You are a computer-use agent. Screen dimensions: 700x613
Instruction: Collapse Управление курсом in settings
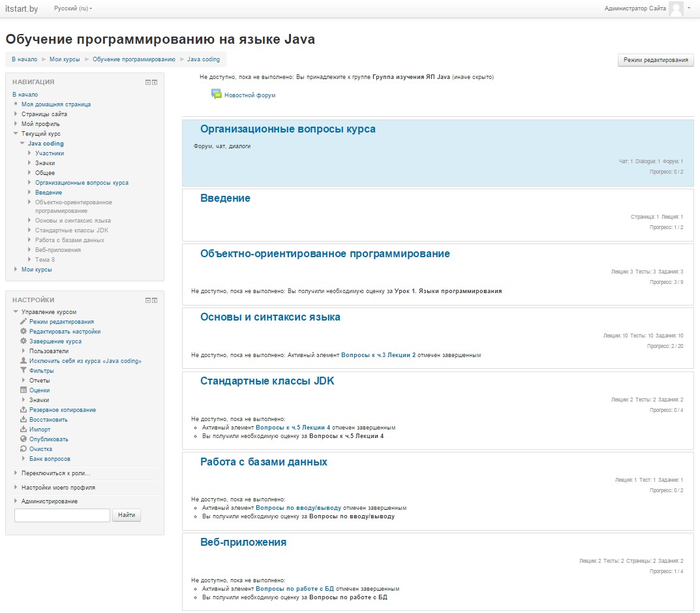[x=16, y=312]
